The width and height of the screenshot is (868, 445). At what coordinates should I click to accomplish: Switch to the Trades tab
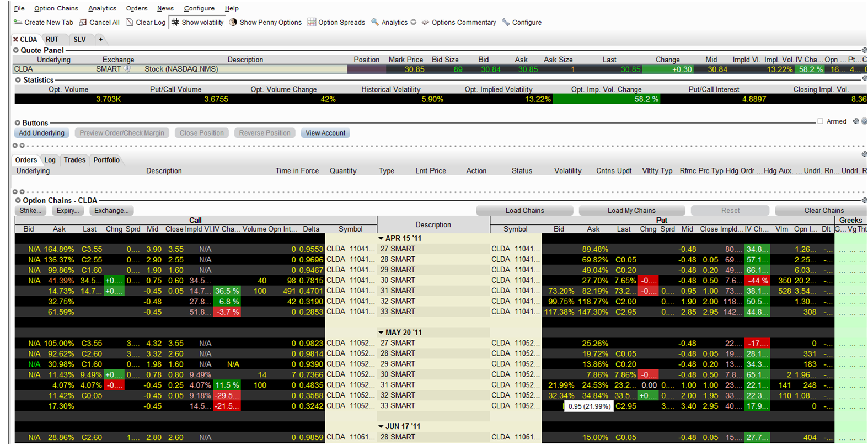coord(74,160)
